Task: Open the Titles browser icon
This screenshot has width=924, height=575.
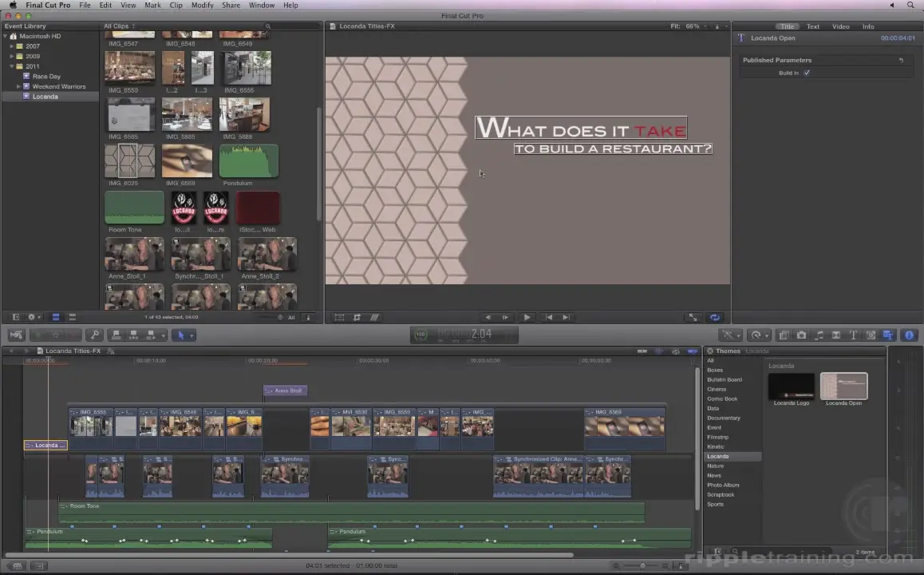Action: tap(853, 335)
